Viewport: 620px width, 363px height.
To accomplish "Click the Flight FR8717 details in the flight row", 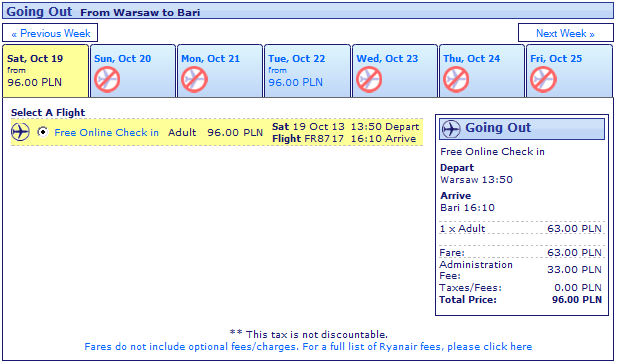I will pos(308,139).
